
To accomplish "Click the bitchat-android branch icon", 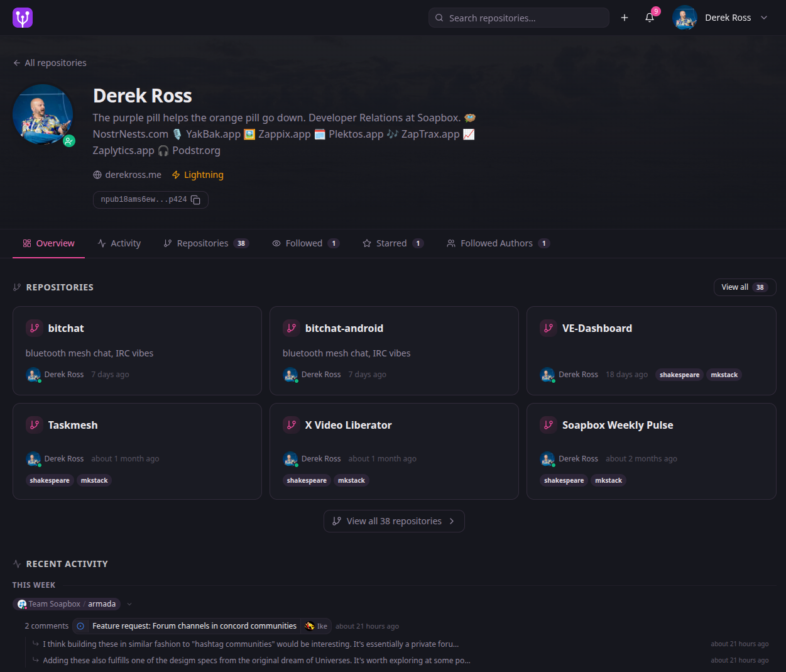I will point(292,328).
